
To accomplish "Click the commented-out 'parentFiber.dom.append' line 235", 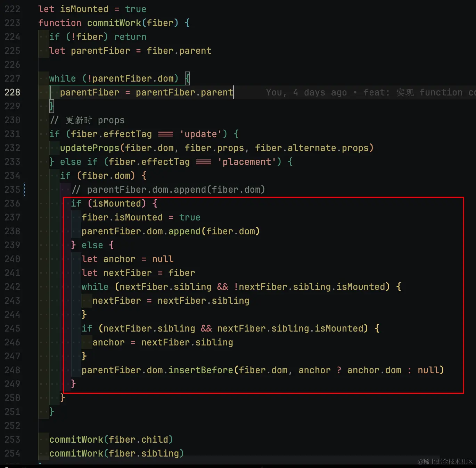I will 168,190.
